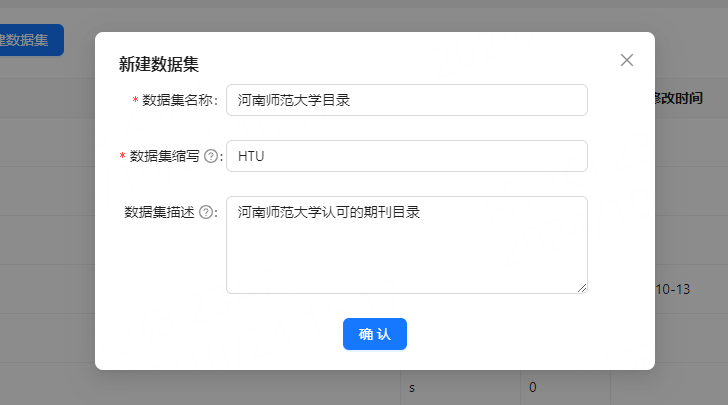Select the table cell containing the letter s
Screen dimensions: 728x405
tap(412, 387)
